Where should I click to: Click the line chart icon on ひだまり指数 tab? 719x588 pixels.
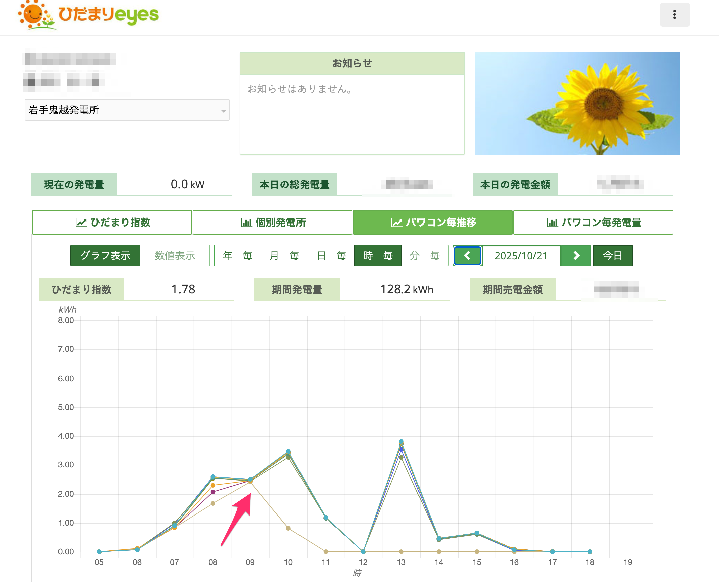click(81, 223)
